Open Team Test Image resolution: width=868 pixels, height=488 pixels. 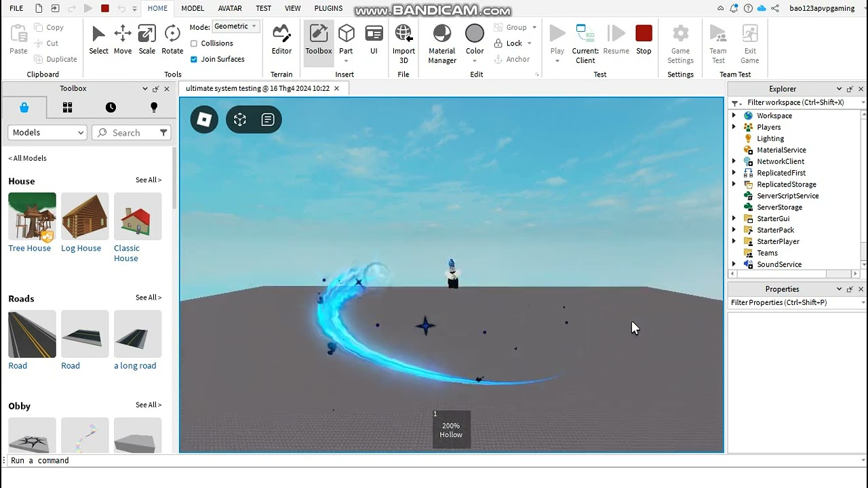(x=717, y=43)
